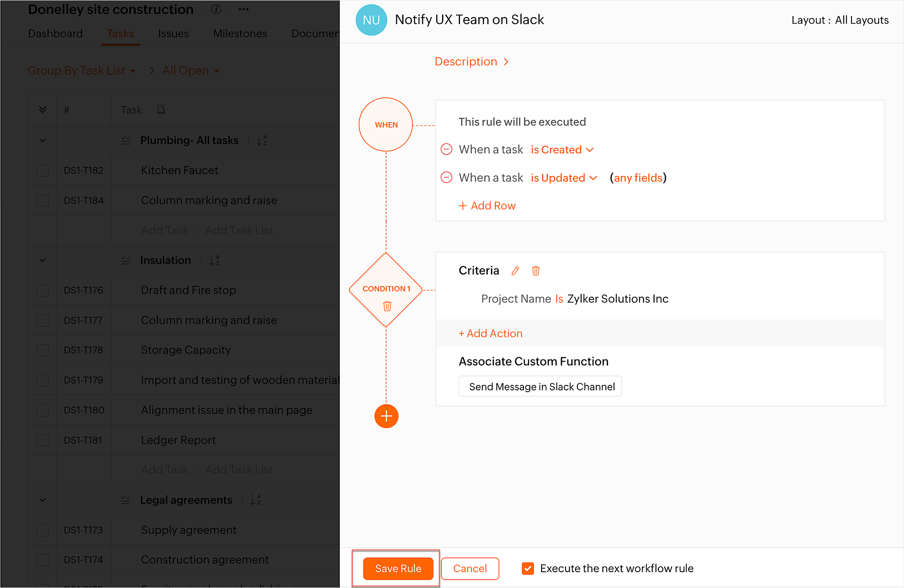Select the Kitchen Faucet task checkbox

(x=42, y=171)
